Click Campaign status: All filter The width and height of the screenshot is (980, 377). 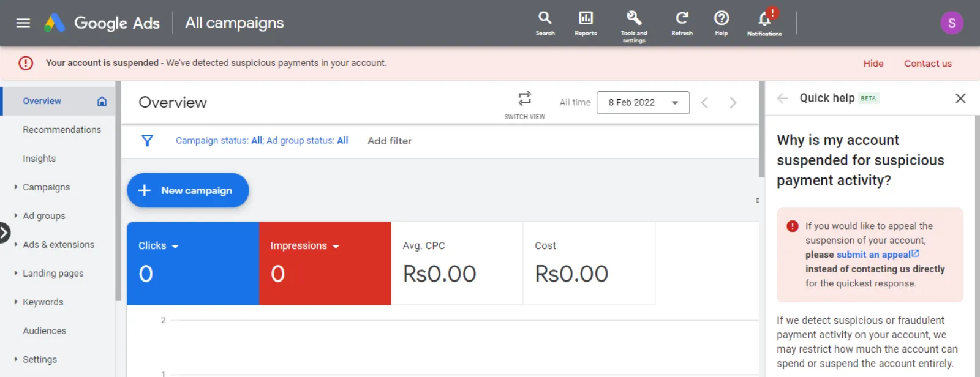(x=219, y=141)
